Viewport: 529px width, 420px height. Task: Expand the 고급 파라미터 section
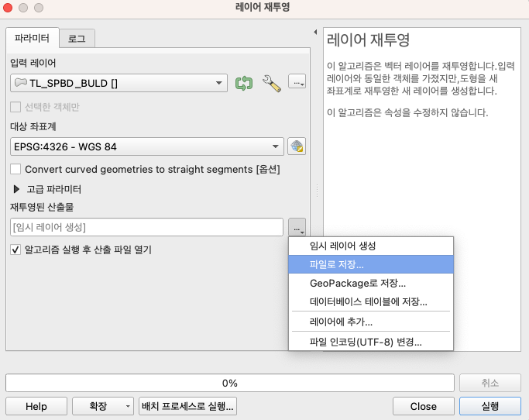(x=15, y=189)
